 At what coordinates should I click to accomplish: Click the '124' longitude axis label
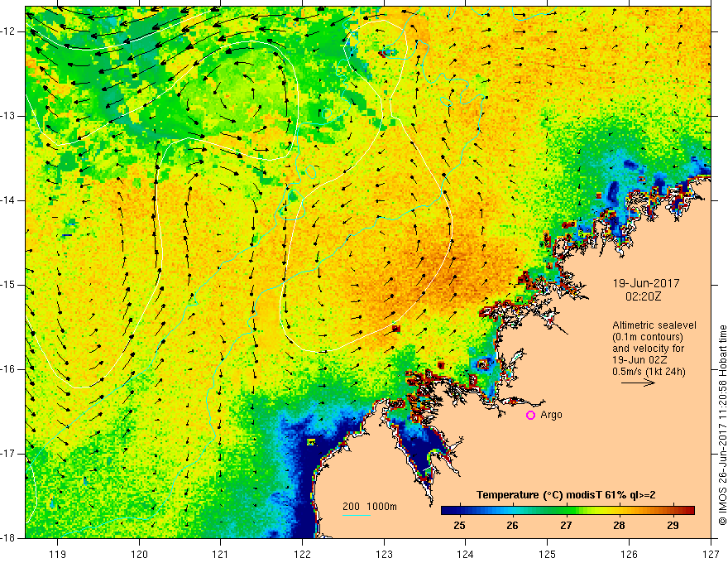[x=466, y=555]
